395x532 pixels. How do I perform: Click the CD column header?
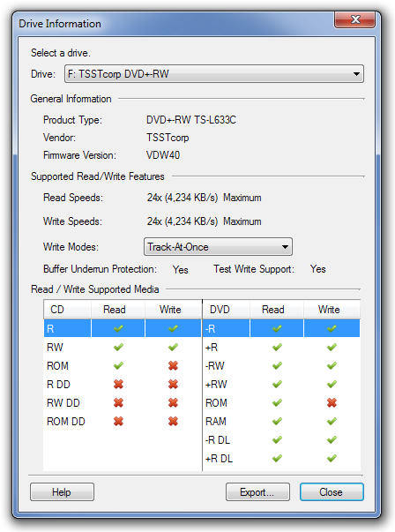[67, 310]
